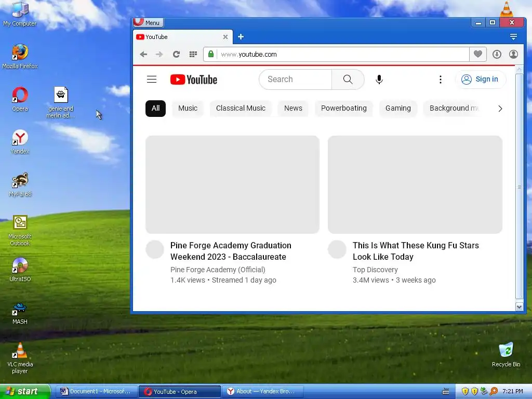Screen dimensions: 532x399
Task: Select MyPal 68 desktop icon
Action: (x=20, y=184)
